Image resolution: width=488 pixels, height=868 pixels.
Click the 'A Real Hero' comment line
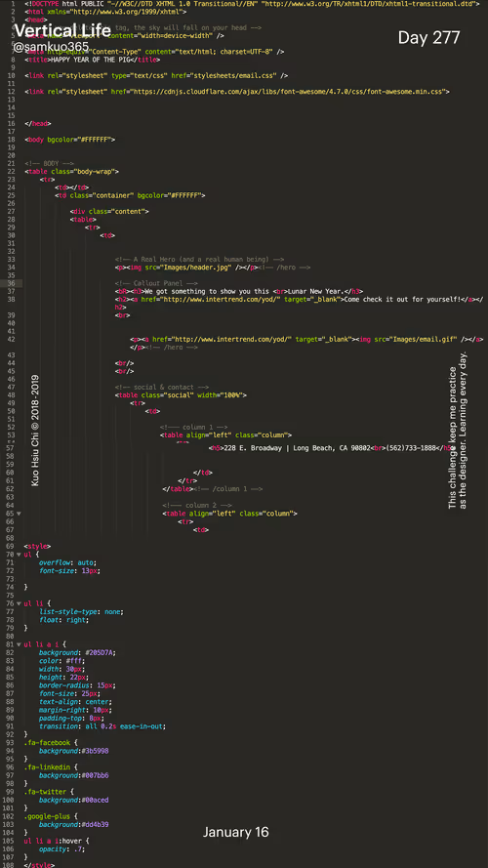pos(199,259)
